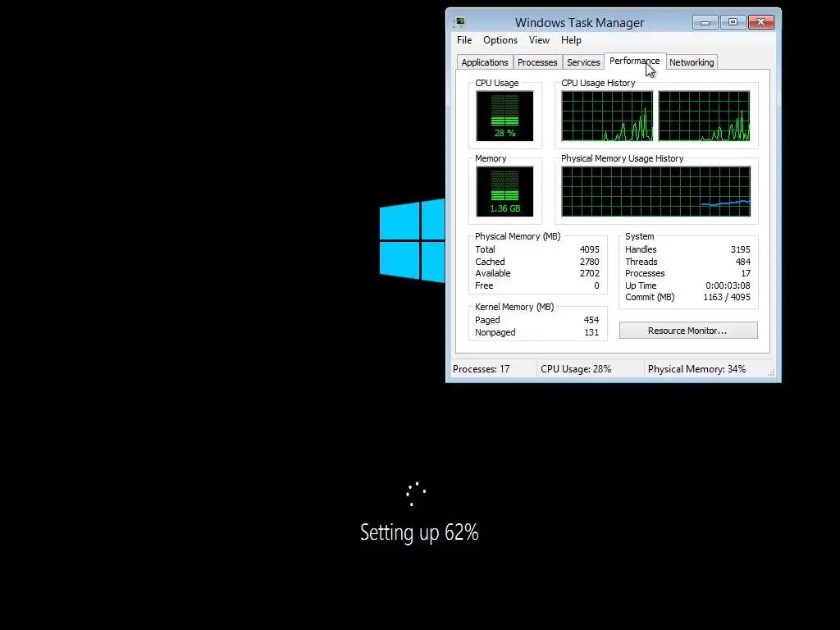The height and width of the screenshot is (630, 840).
Task: Click the Kernel Memory (MB) group heading
Action: coord(514,307)
